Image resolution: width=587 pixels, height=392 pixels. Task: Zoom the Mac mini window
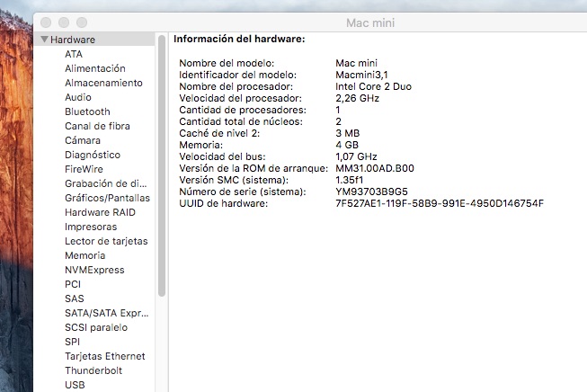click(x=82, y=22)
